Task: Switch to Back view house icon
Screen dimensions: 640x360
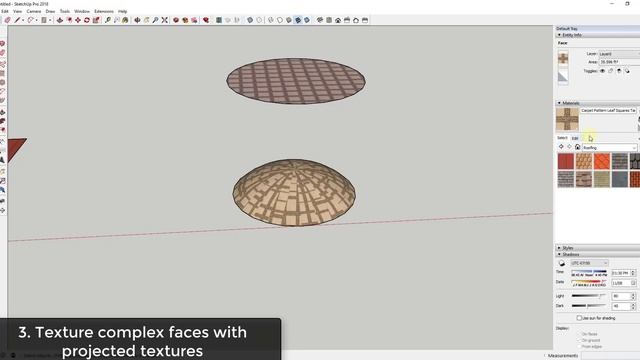Action: pyautogui.click(x=356, y=20)
